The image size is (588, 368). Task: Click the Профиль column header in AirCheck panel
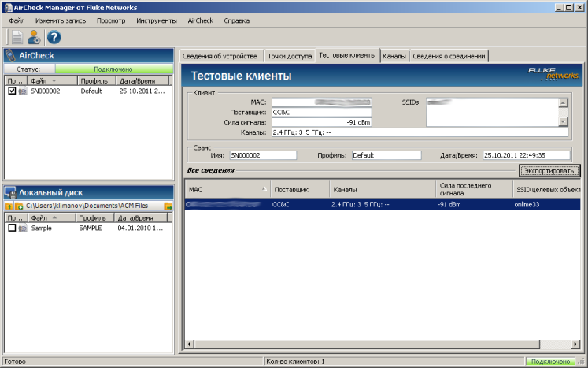[97, 80]
